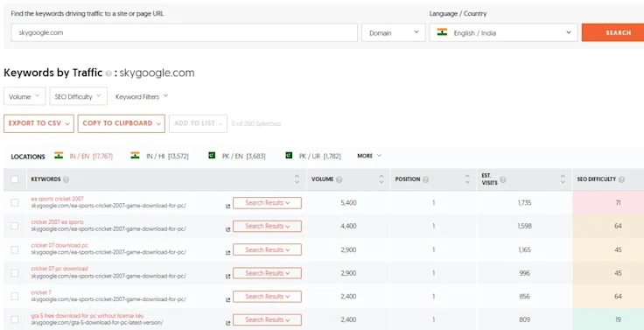Sort table by EST. VISITS column arrows
Viewport: 644px width, 330px height.
[x=563, y=179]
